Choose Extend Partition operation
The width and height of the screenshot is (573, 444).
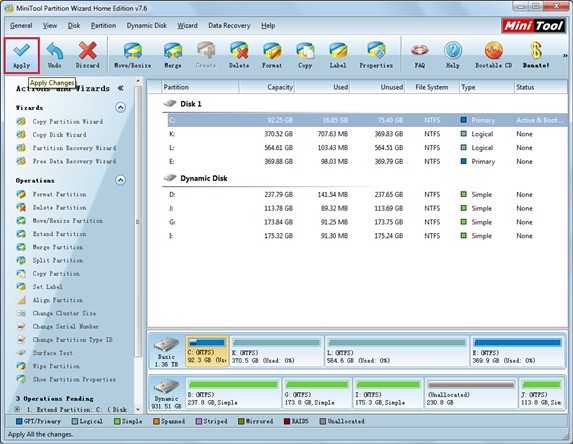click(x=60, y=234)
